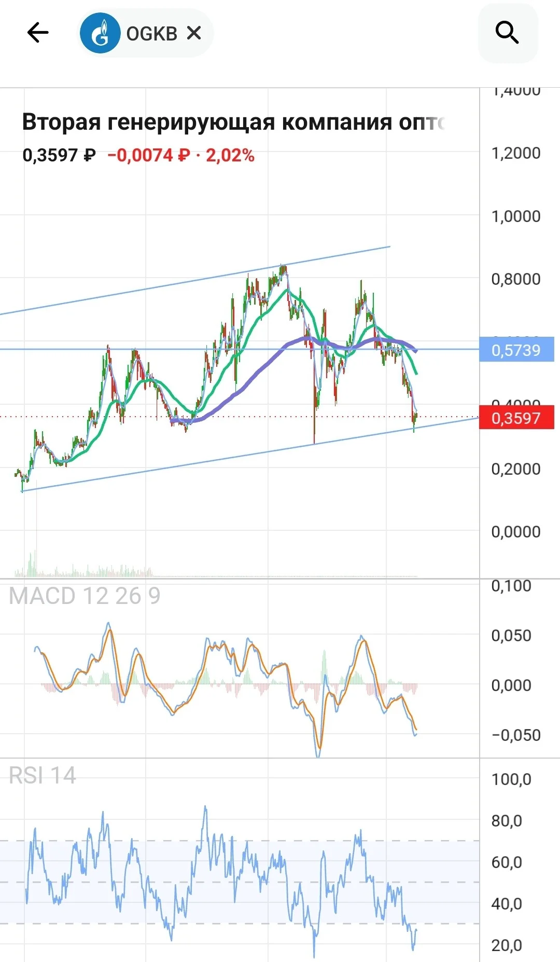Screen dimensions: 560x962
Task: Tap the back arrow
Action: pos(38,33)
